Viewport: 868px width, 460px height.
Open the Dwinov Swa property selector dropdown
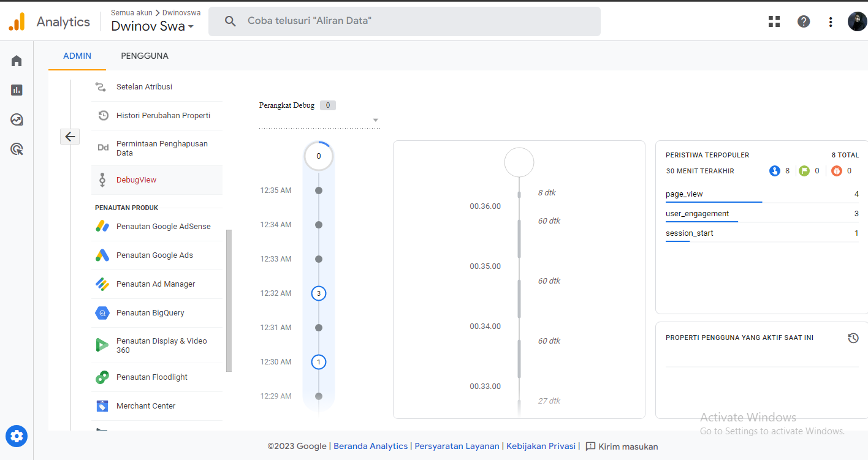pyautogui.click(x=153, y=26)
